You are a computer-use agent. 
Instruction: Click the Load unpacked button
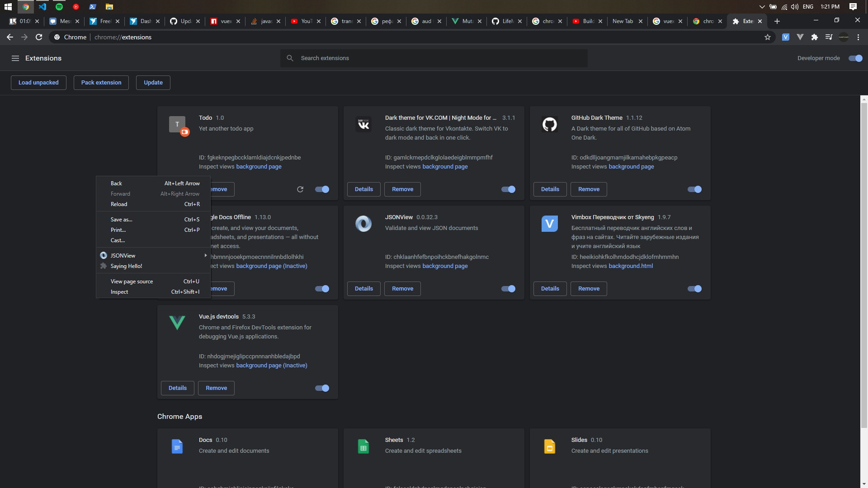(x=38, y=83)
